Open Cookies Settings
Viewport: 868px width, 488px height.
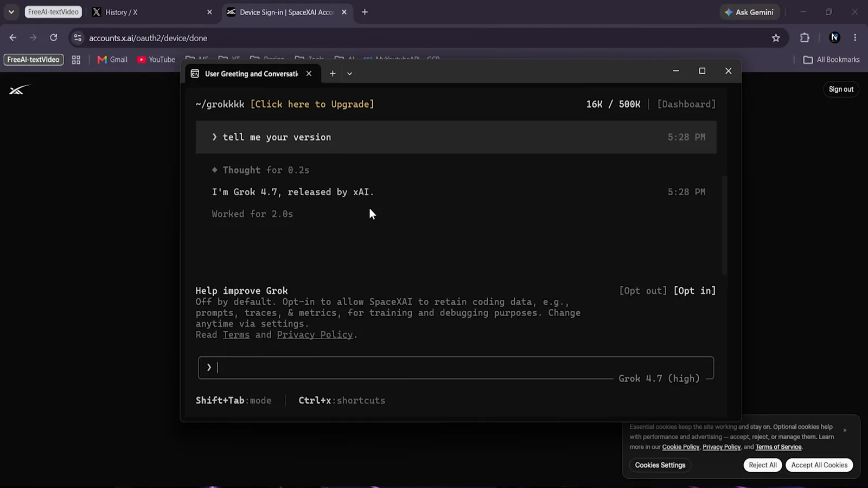point(660,465)
